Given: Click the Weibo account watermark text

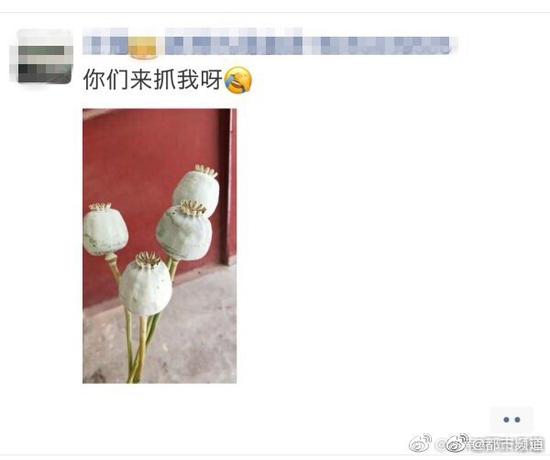Looking at the screenshot, I should tap(507, 445).
